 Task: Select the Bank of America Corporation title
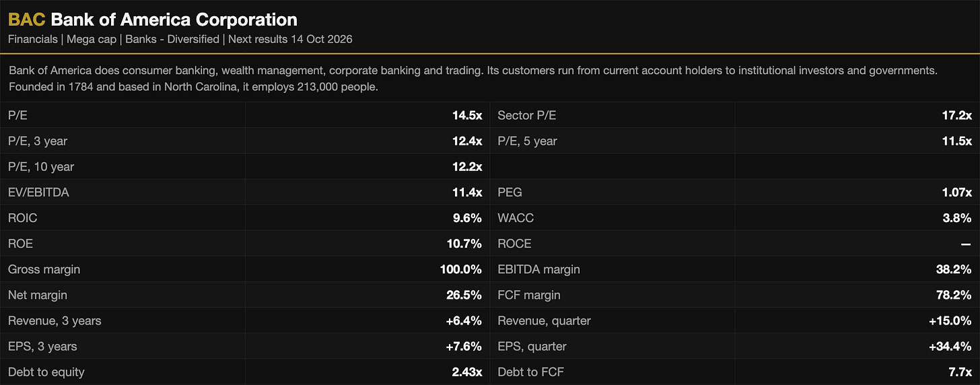[x=174, y=20]
